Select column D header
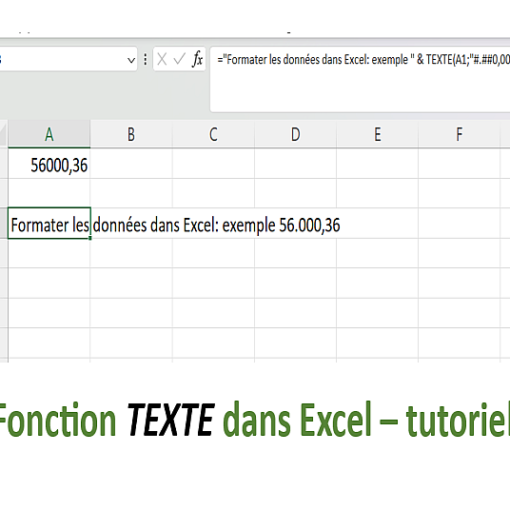The width and height of the screenshot is (510, 510). [295, 134]
